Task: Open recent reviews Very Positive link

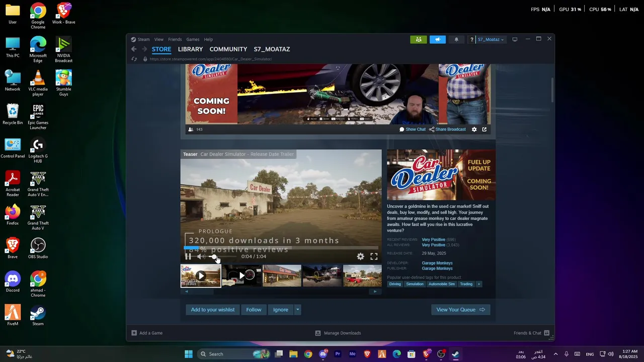Action: pos(433,239)
